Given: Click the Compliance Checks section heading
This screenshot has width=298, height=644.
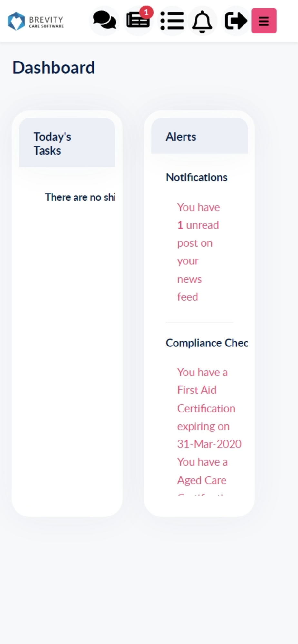Looking at the screenshot, I should pos(207,343).
